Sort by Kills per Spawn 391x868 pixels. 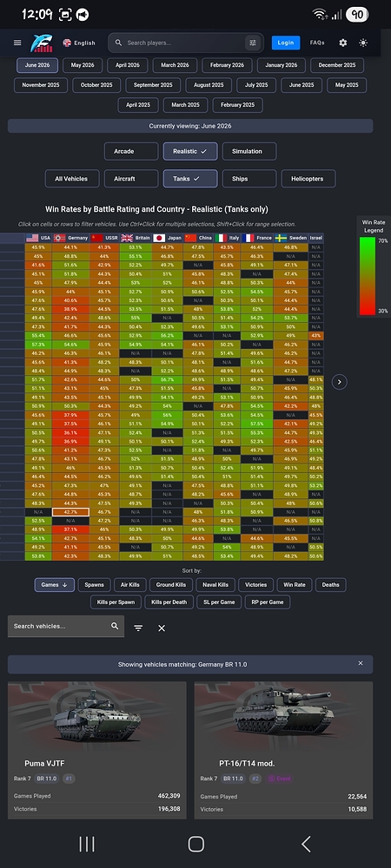tap(116, 602)
